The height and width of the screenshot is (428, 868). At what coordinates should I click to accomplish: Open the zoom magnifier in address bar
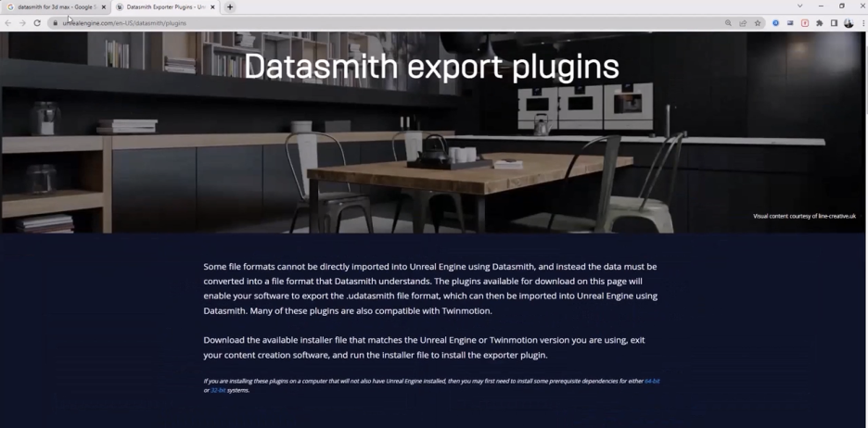pyautogui.click(x=728, y=23)
